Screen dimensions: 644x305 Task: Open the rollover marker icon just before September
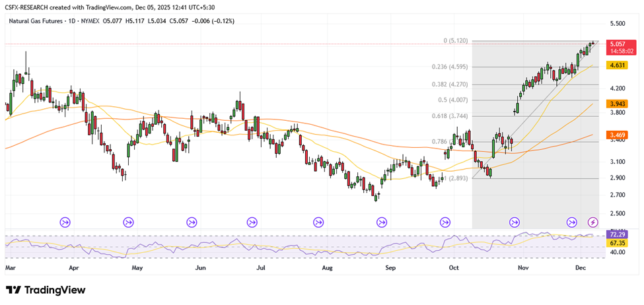[382, 222]
